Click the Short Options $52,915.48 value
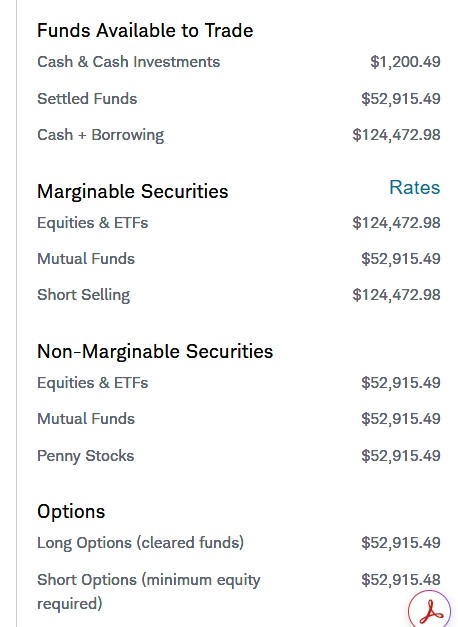This screenshot has width=458, height=627. (x=401, y=580)
